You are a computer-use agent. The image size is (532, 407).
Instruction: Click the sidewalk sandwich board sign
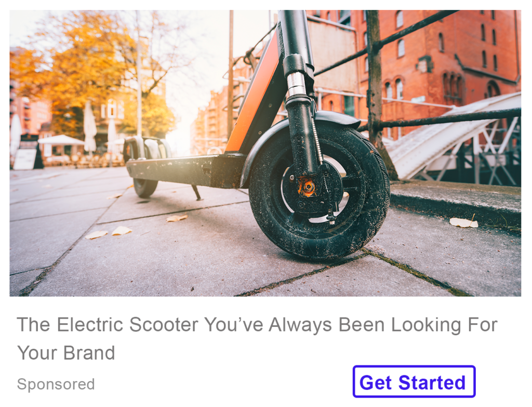click(x=24, y=159)
